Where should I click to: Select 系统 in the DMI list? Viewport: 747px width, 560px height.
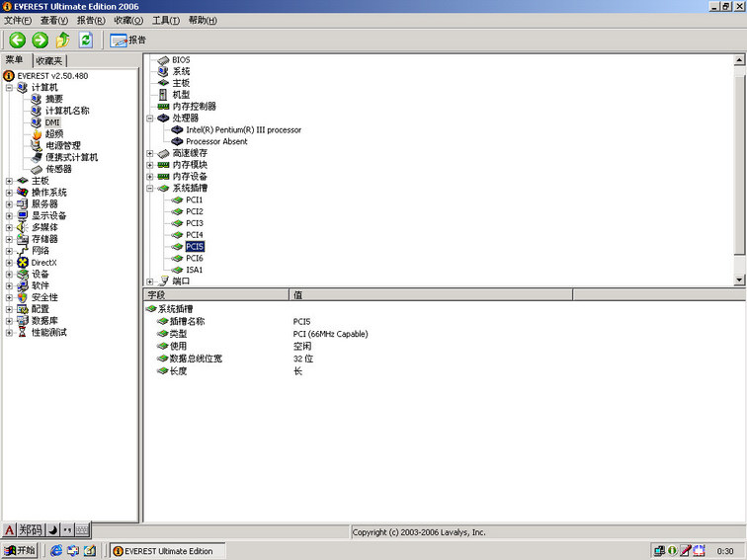(x=181, y=71)
